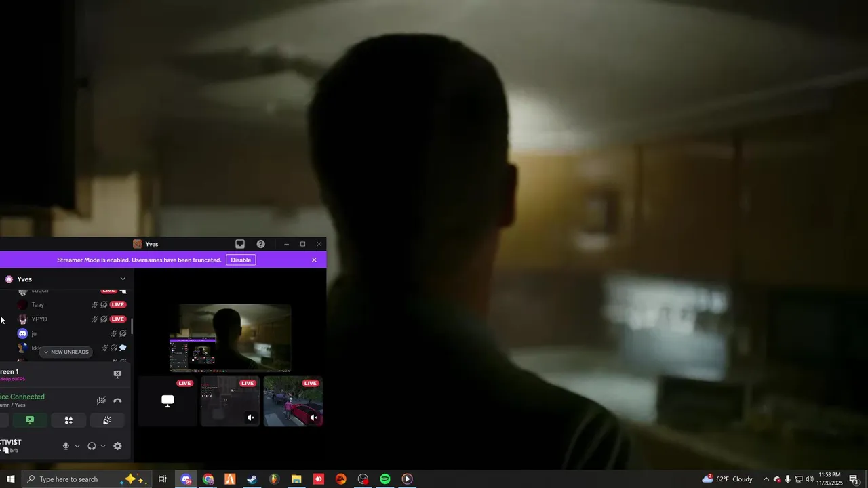The height and width of the screenshot is (488, 868).
Task: Click the main stream preview in Discord
Action: click(231, 338)
